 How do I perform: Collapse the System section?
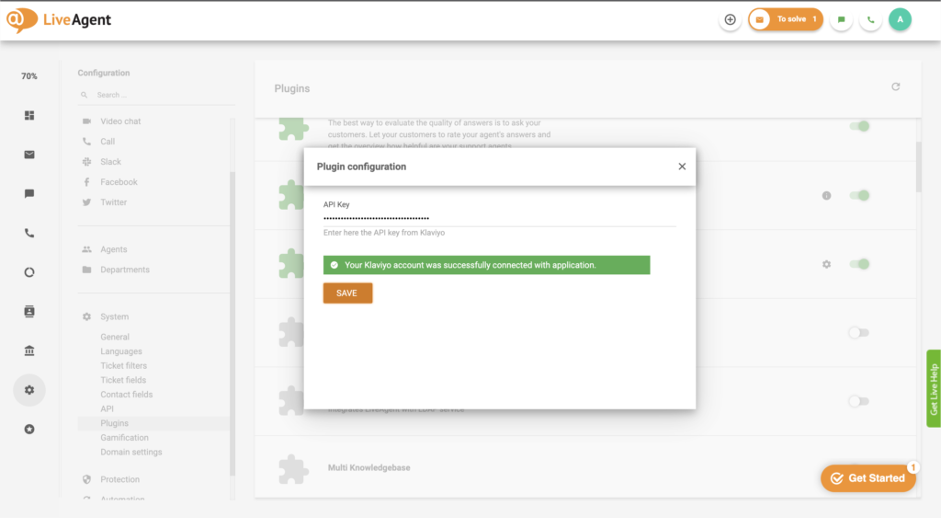pos(114,316)
